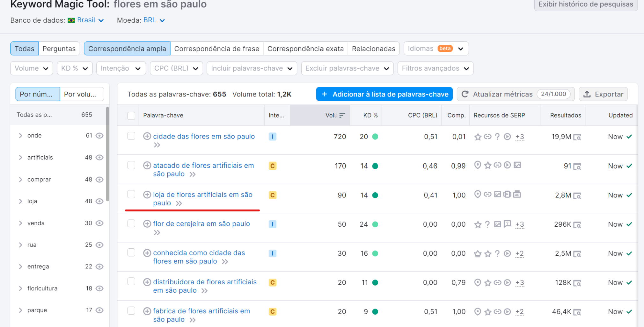
Task: Check the 'flor de cerejeira em são paulo' row
Action: tap(131, 223)
